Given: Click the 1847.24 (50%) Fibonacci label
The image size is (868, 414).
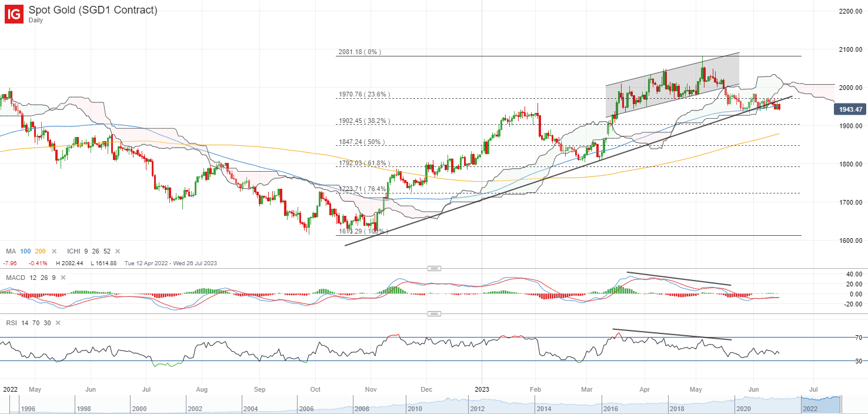Looking at the screenshot, I should tap(361, 142).
